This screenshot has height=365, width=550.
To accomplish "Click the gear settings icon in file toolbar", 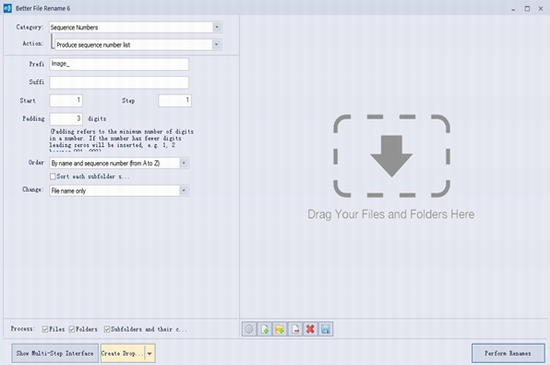I will [249, 329].
